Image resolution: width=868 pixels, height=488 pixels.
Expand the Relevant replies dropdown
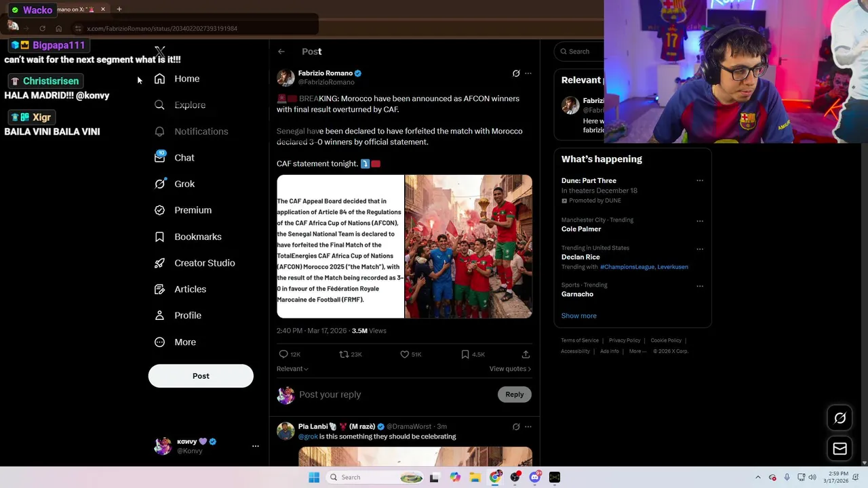click(x=292, y=369)
